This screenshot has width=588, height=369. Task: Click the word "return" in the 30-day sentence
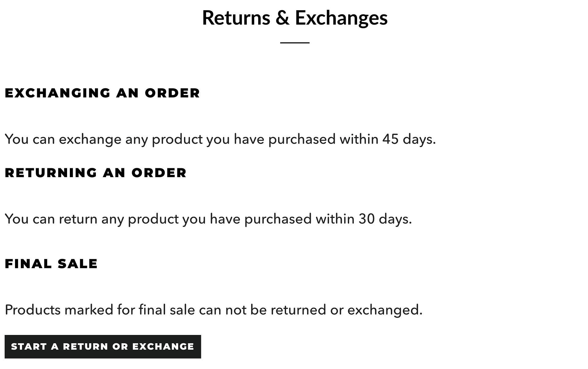(78, 219)
